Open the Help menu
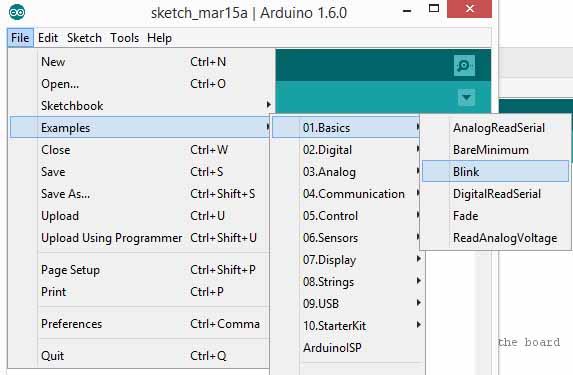Image resolution: width=573 pixels, height=375 pixels. click(159, 38)
